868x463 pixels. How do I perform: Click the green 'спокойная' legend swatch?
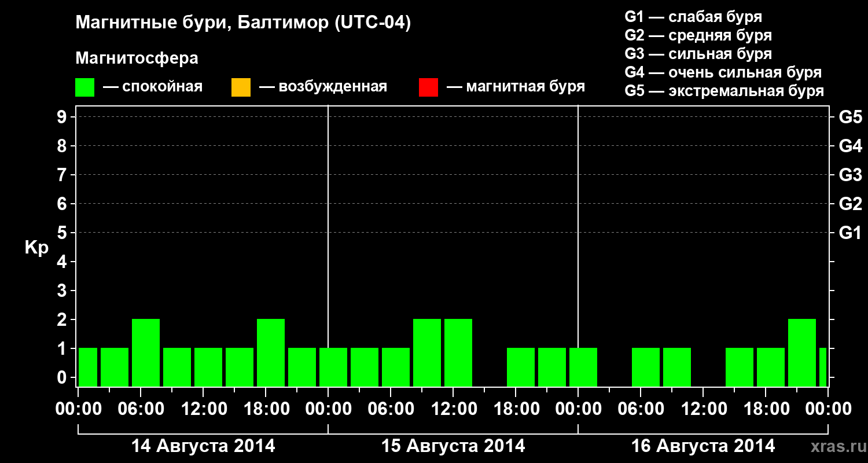(85, 87)
